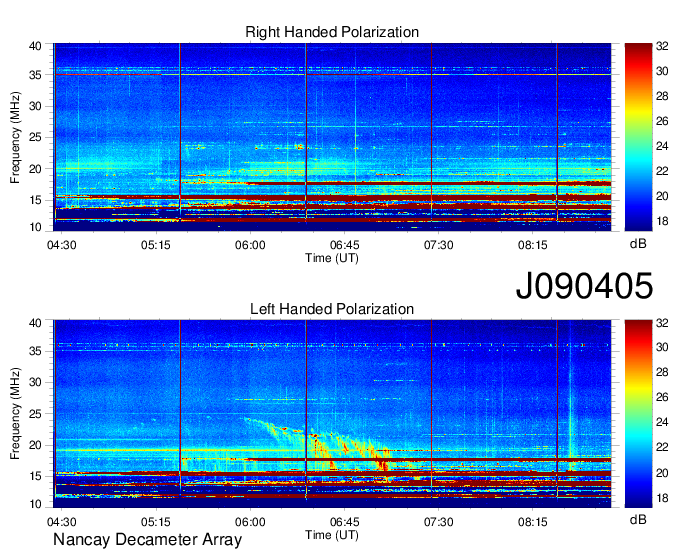The height and width of the screenshot is (552, 680).
Task: Click the 08:15 time tick of Left Handed plot
Action: 533,522
